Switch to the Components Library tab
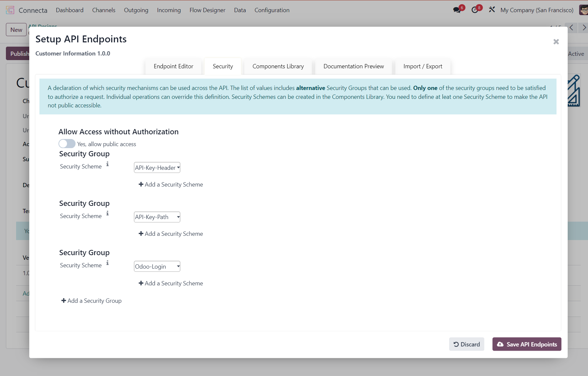This screenshot has width=588, height=376. point(278,66)
